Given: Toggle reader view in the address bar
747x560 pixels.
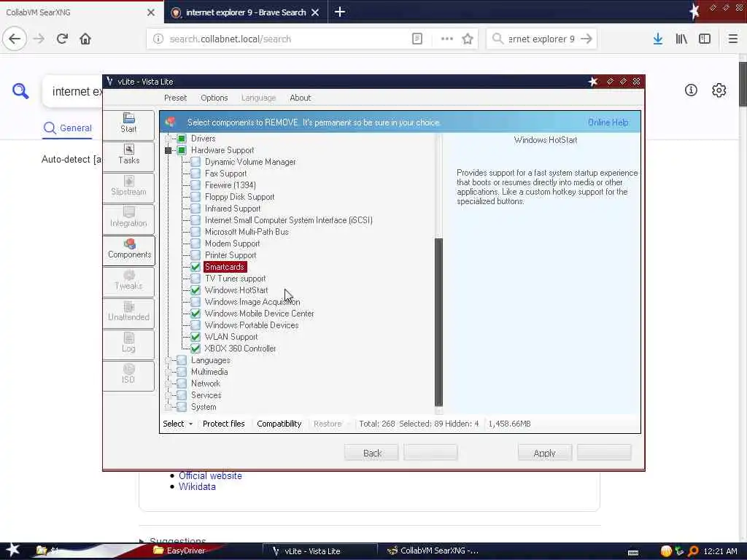Looking at the screenshot, I should (x=417, y=39).
